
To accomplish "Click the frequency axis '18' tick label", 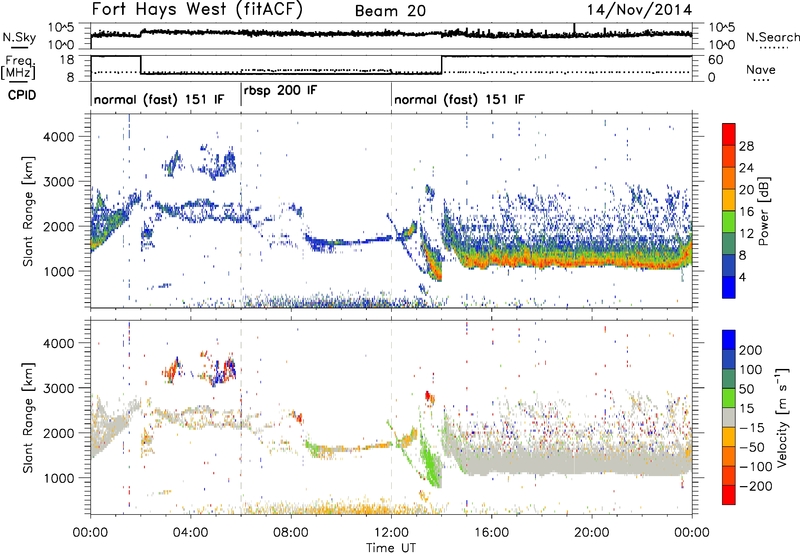I will point(67,59).
